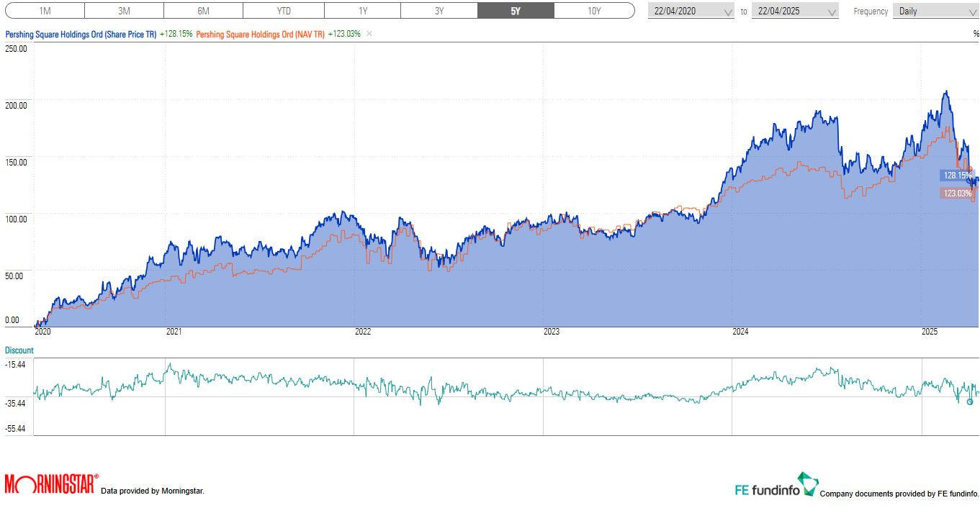980x513 pixels.
Task: Click the green discount marker dot
Action: 970,401
